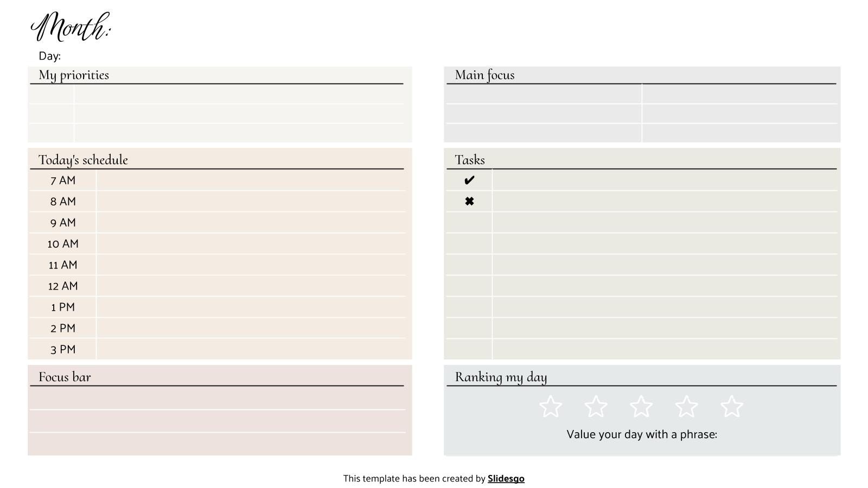
Task: Click the Today's schedule heading
Action: [x=83, y=160]
